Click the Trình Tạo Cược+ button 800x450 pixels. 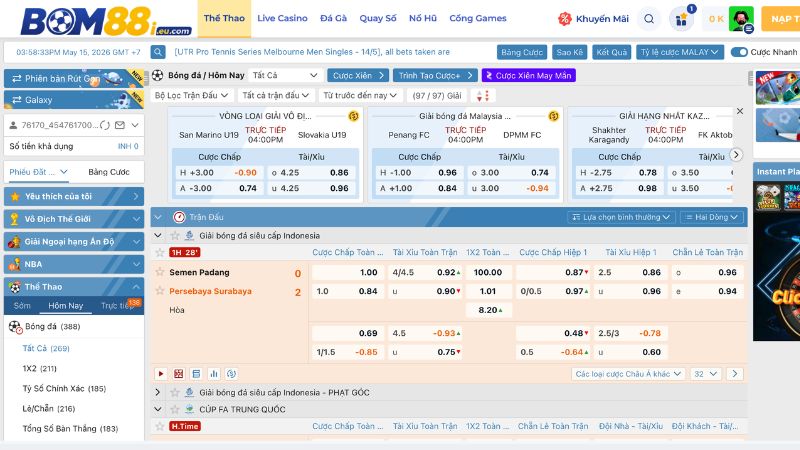pos(435,76)
